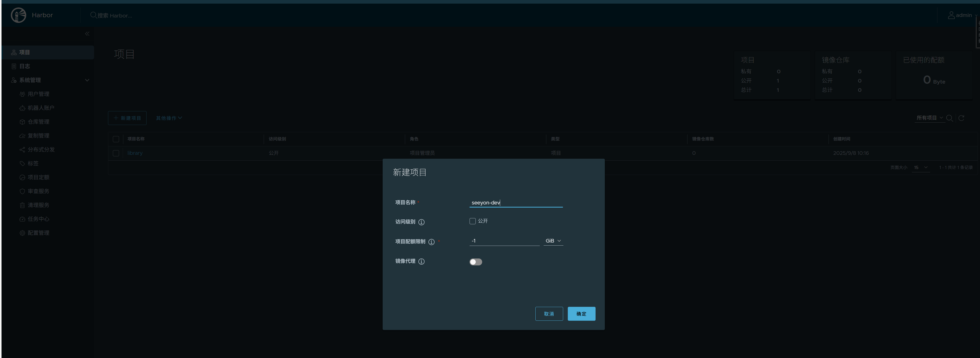Image resolution: width=980 pixels, height=358 pixels.
Task: Click info icon next to 项目配额限制
Action: pyautogui.click(x=431, y=242)
